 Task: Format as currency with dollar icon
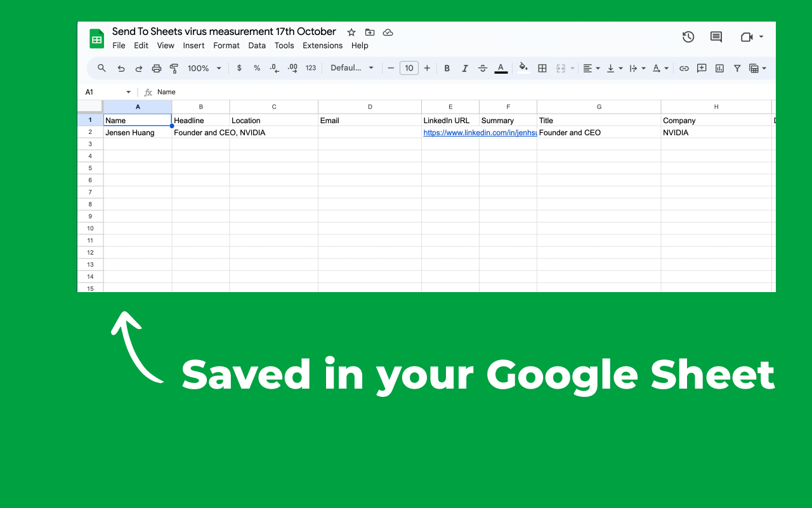239,68
